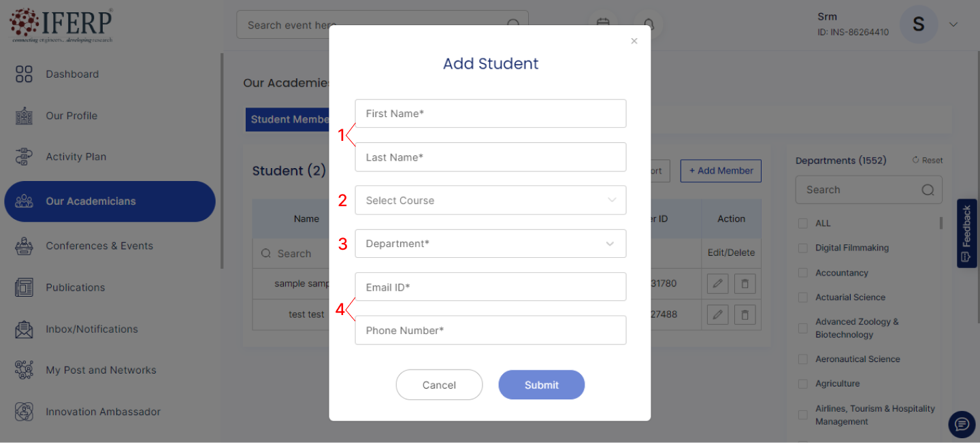Click the departments list scrollbar
980x443 pixels.
[941, 223]
